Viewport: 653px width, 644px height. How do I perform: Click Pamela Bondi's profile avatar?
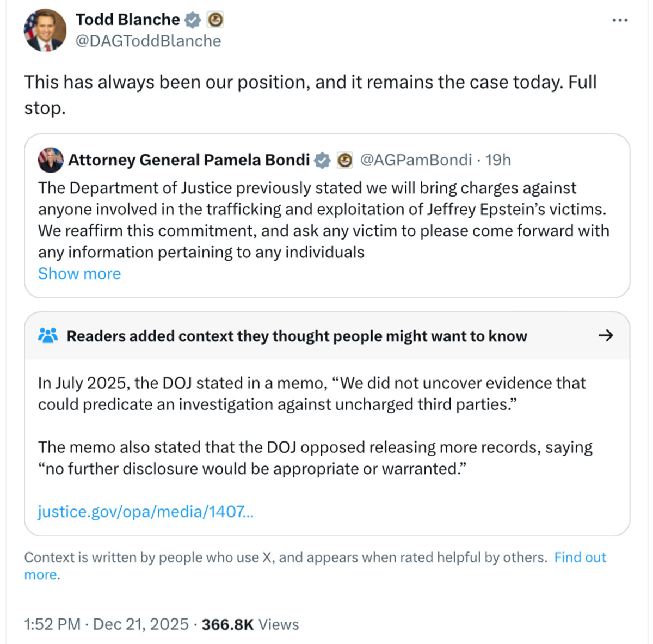click(x=51, y=159)
